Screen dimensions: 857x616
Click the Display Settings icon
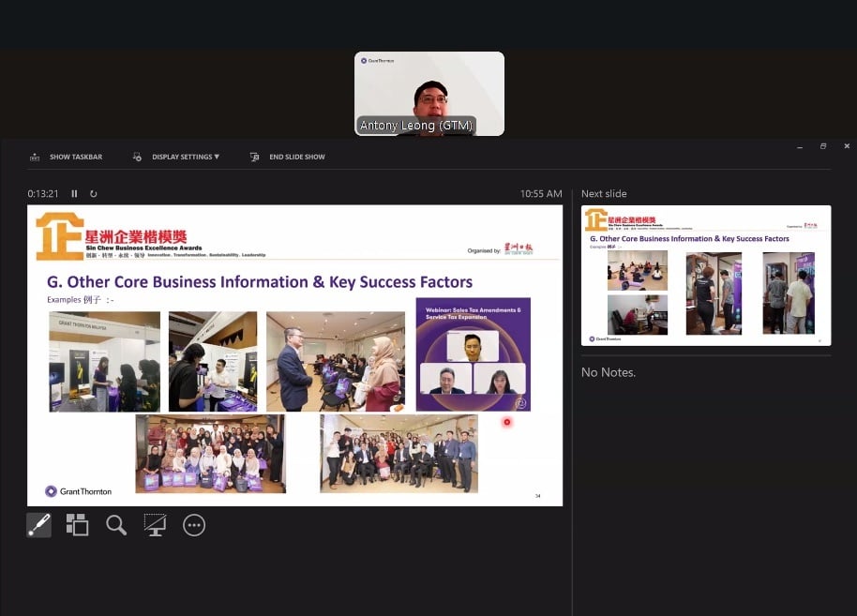tap(137, 158)
